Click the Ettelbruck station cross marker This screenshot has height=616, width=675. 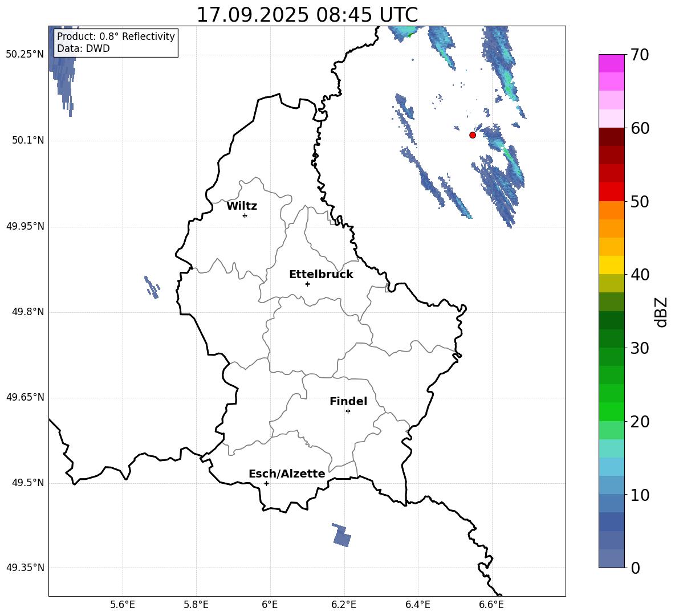tap(307, 284)
